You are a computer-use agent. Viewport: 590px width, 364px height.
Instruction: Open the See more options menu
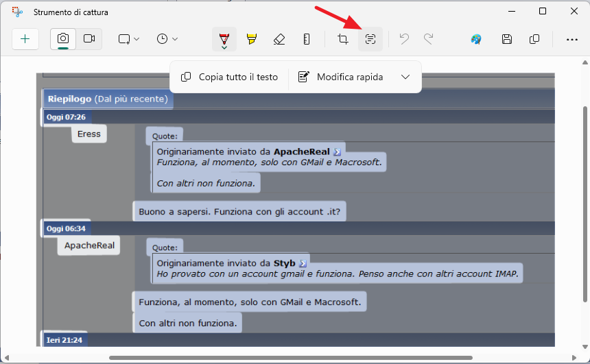[x=572, y=39]
